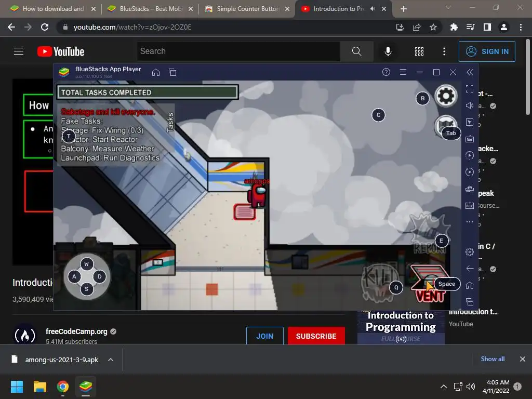532x399 pixels.
Task: Click the YouTube search magnifier button
Action: tap(356, 51)
